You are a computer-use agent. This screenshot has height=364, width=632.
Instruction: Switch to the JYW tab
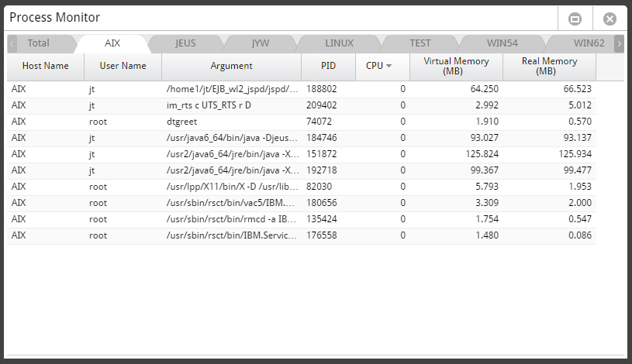click(261, 43)
